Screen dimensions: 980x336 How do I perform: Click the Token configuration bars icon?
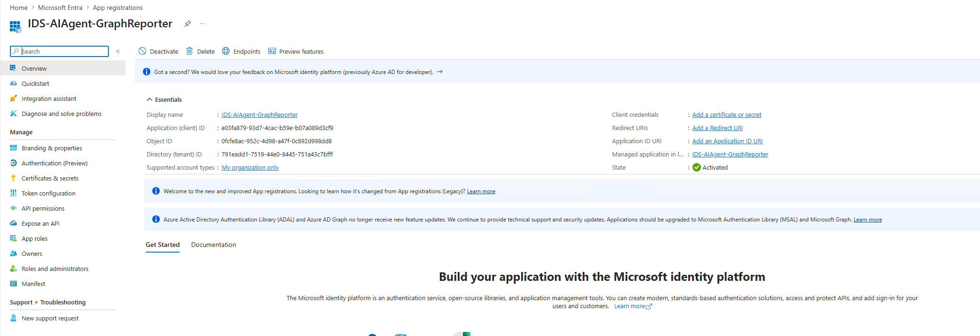point(13,193)
